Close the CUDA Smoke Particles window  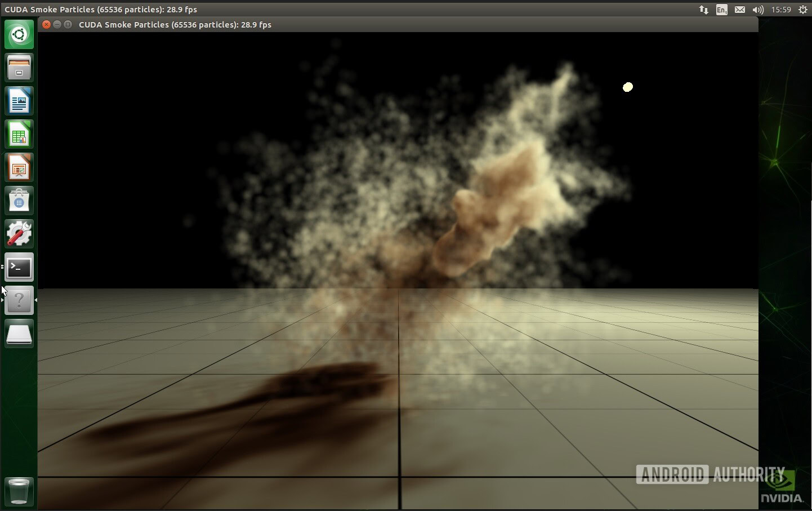pos(47,24)
